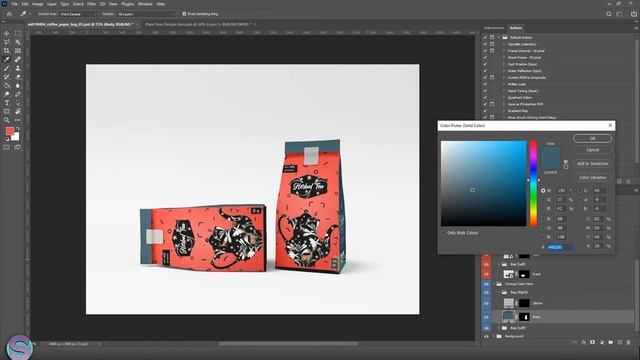Reset default foreground and background colors
This screenshot has height=360, width=640.
(7, 139)
